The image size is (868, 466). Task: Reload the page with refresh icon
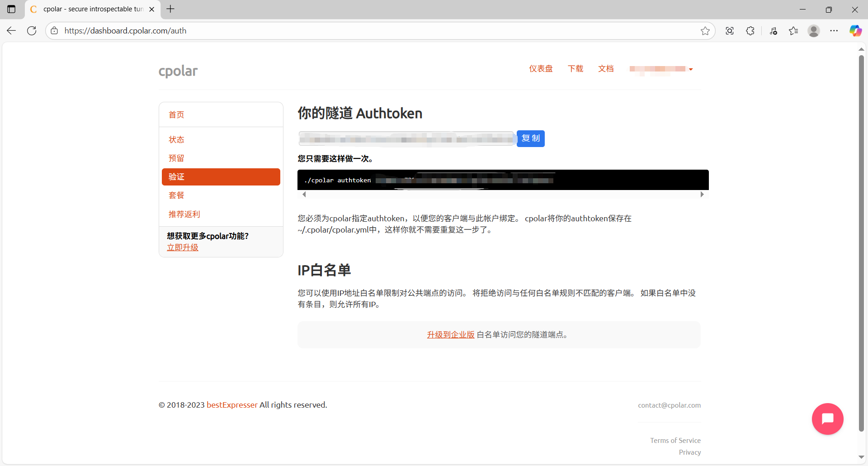(x=32, y=31)
